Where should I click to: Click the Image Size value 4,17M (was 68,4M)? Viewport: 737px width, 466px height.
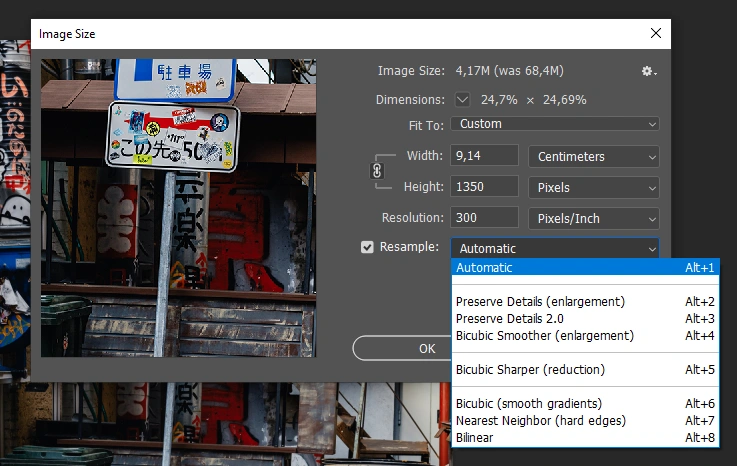point(510,71)
